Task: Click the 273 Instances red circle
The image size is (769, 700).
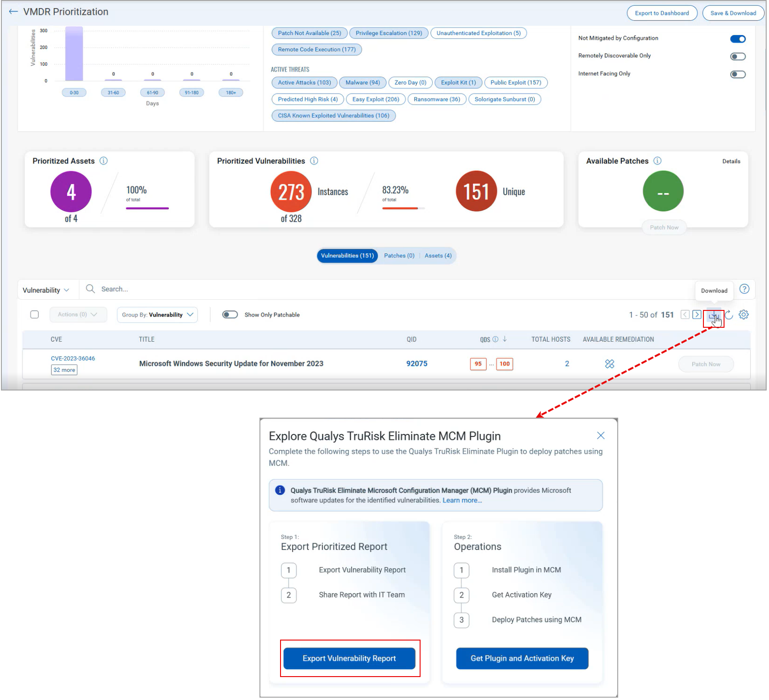Action: pos(291,192)
